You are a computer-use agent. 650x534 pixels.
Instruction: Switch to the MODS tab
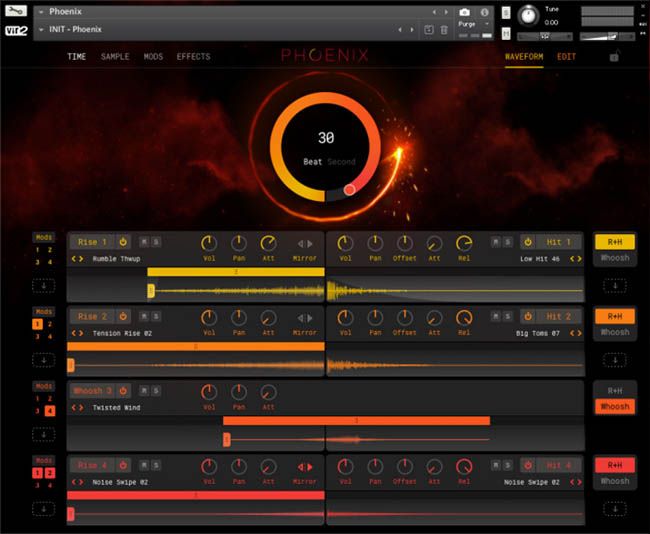coord(153,56)
